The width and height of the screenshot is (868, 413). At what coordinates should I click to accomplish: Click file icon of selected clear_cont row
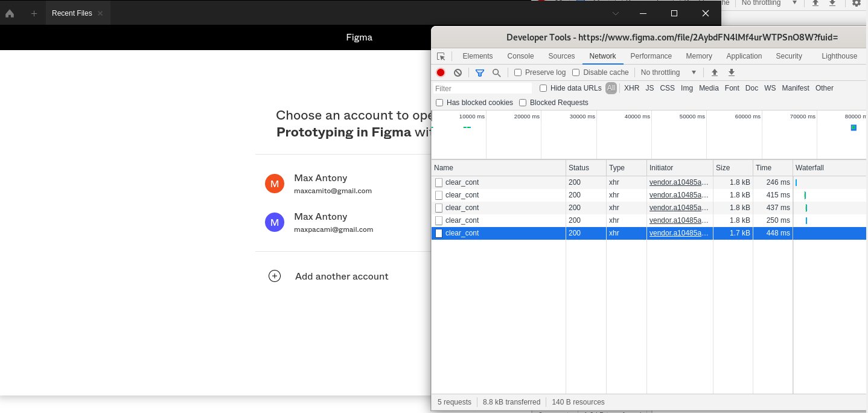pyautogui.click(x=439, y=233)
